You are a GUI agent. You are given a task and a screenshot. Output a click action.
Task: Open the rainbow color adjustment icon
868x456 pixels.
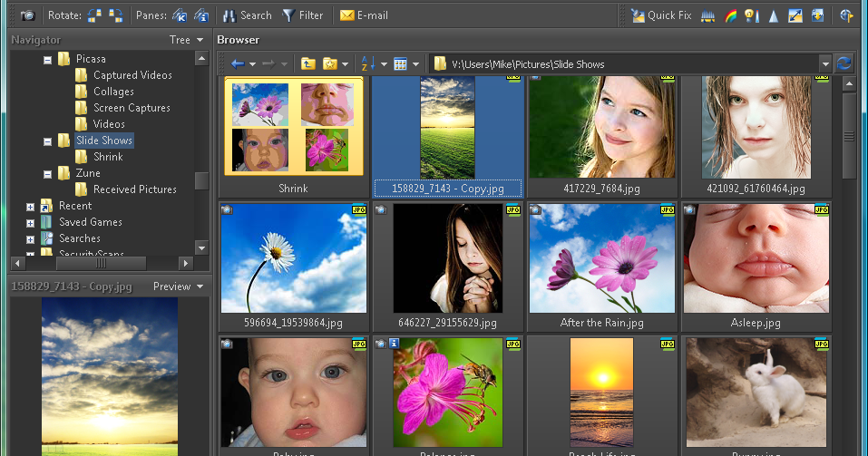[x=730, y=15]
